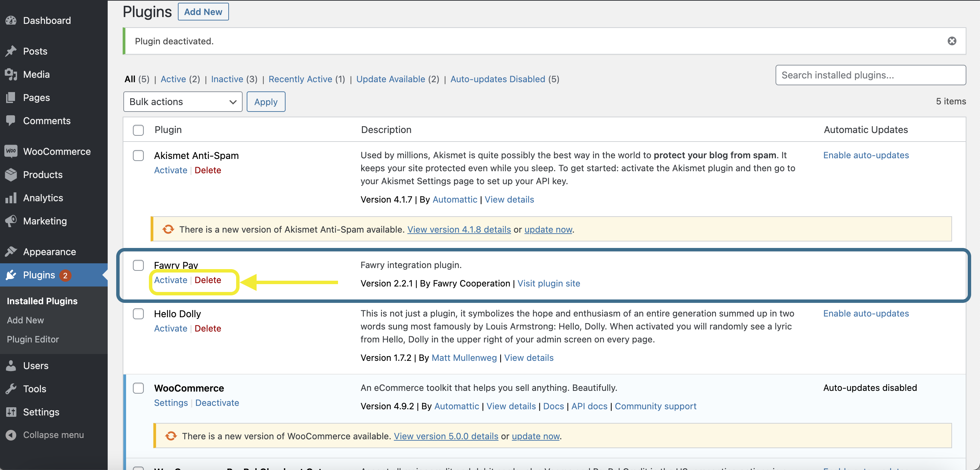980x470 pixels.
Task: Click the Comments bubble icon
Action: (x=11, y=121)
